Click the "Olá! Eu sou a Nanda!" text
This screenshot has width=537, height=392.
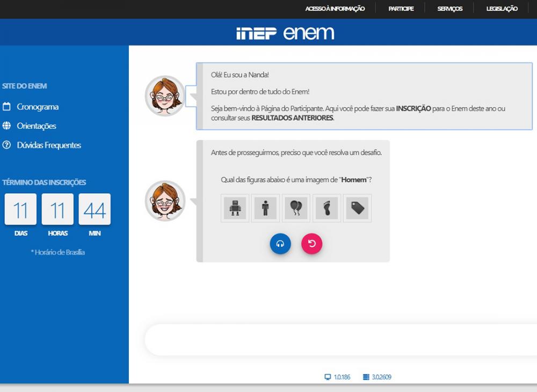coord(240,75)
